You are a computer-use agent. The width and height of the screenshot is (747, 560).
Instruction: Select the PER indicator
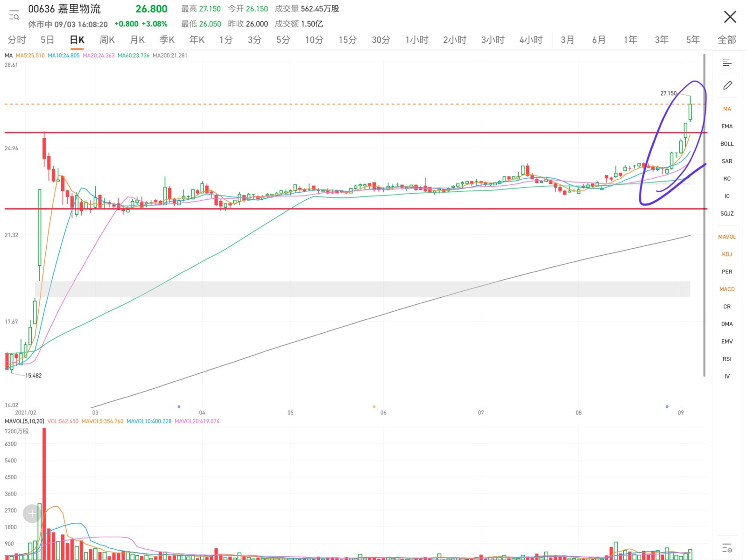[x=727, y=272]
